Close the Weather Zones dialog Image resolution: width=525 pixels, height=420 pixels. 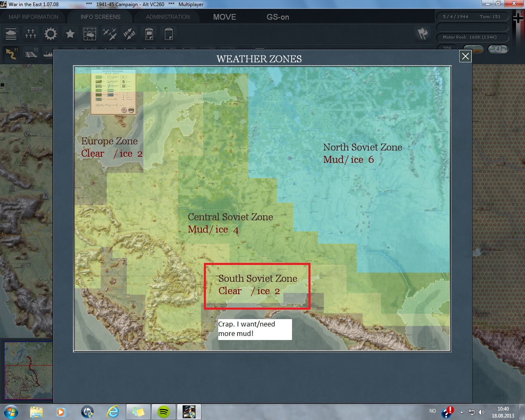pos(466,56)
